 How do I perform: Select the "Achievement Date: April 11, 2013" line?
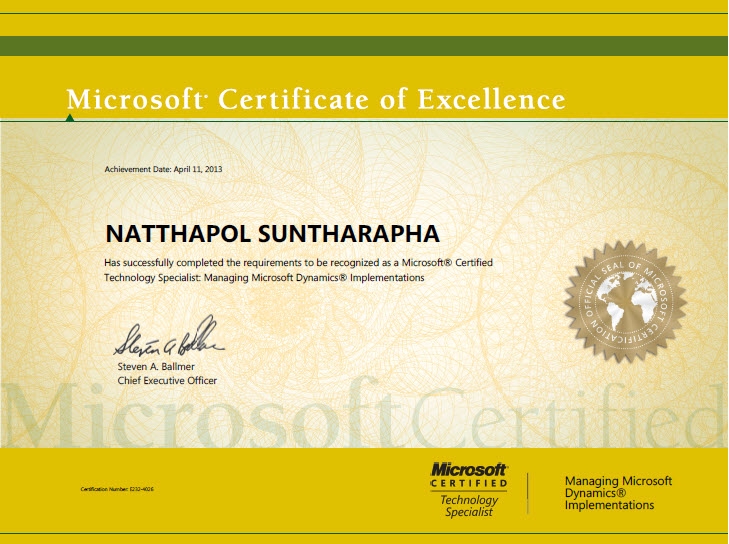coord(163,169)
